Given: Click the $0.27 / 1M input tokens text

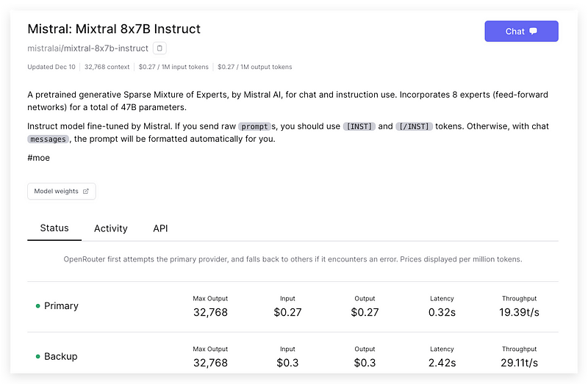Looking at the screenshot, I should tap(173, 67).
